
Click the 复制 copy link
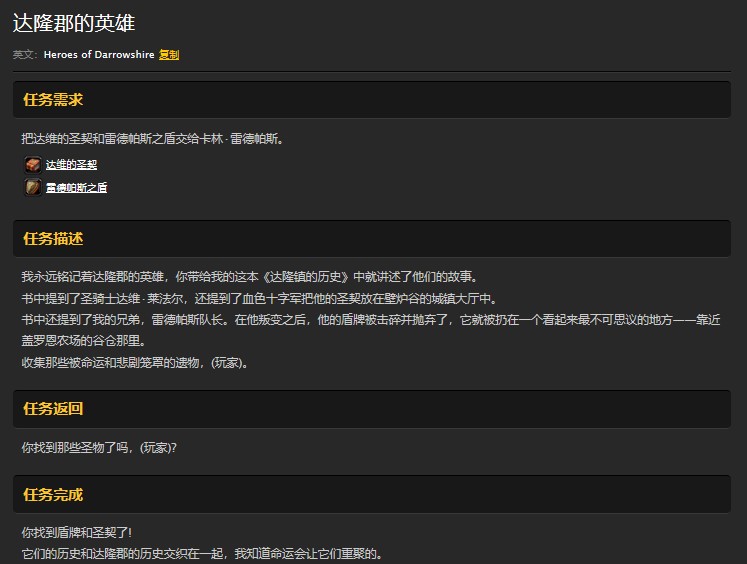pyautogui.click(x=169, y=55)
